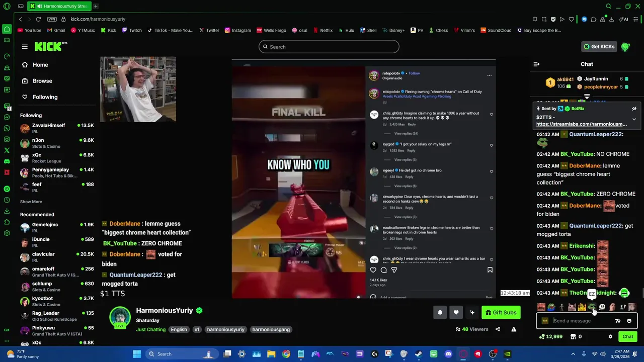Open n3on channel in Following

click(x=57, y=143)
